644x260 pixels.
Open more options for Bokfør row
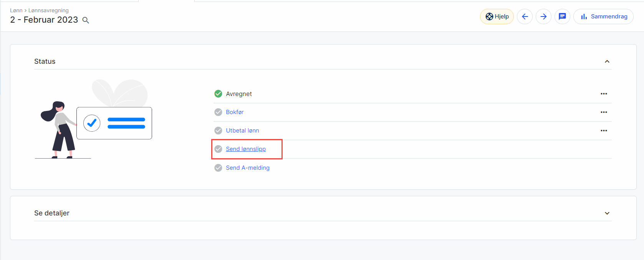click(604, 112)
